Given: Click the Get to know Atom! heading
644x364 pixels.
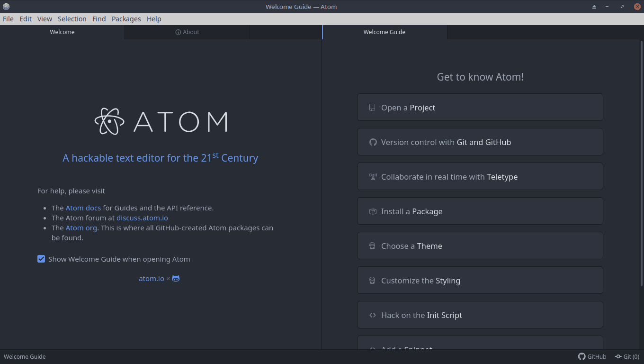Looking at the screenshot, I should (x=480, y=77).
